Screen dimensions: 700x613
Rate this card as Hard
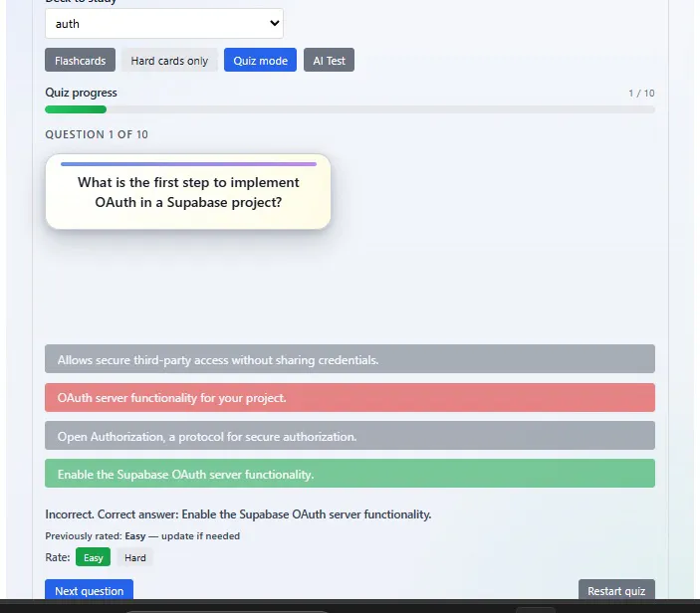coord(134,557)
